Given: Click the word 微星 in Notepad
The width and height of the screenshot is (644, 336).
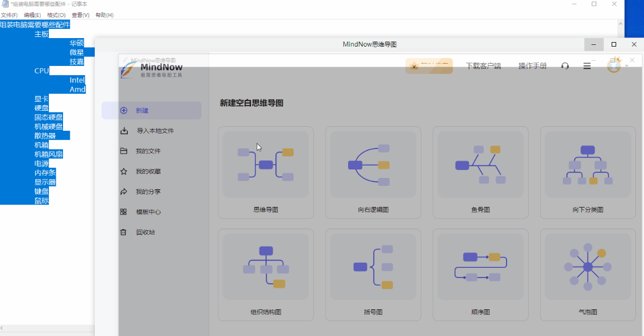Looking at the screenshot, I should [x=77, y=52].
